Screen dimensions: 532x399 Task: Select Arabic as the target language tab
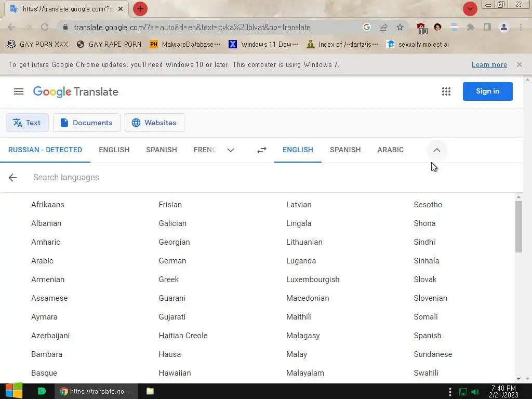[x=390, y=150]
